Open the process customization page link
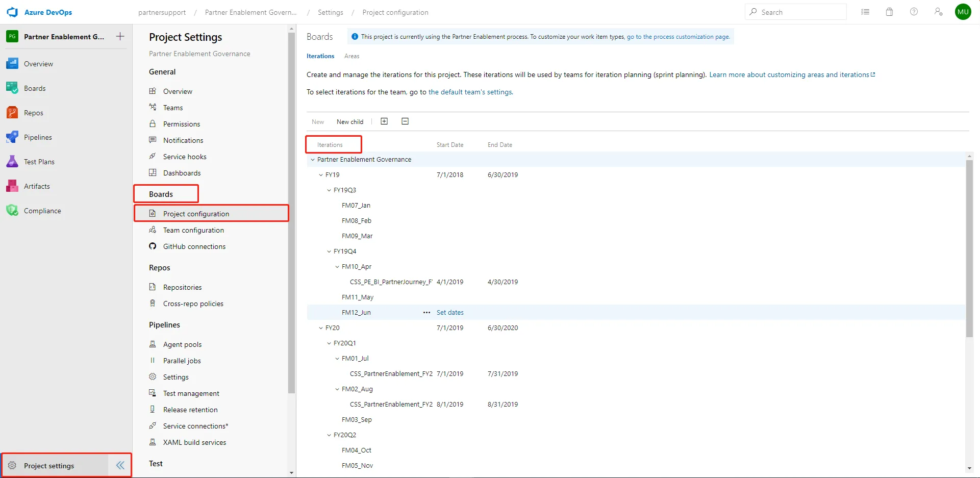The height and width of the screenshot is (478, 980). [x=679, y=37]
